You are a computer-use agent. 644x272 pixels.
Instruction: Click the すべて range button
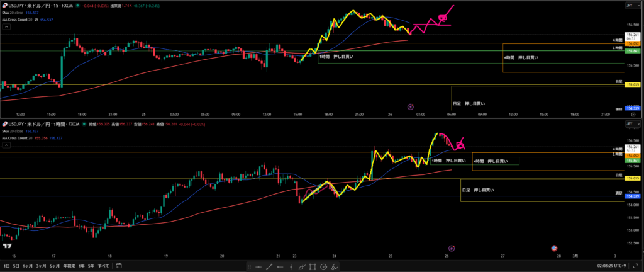click(103, 267)
